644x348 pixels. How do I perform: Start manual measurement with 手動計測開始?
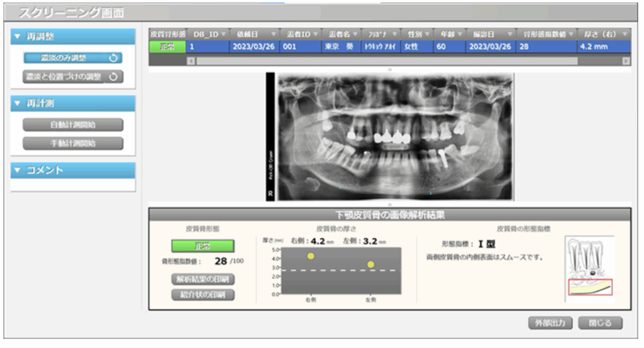pyautogui.click(x=73, y=143)
